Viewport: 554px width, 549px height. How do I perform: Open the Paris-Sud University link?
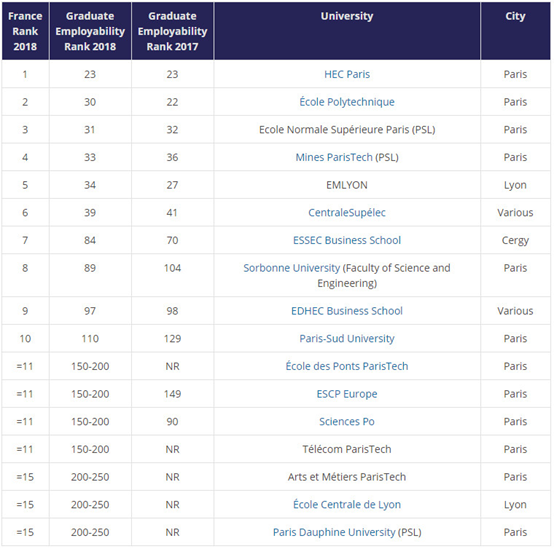click(347, 338)
